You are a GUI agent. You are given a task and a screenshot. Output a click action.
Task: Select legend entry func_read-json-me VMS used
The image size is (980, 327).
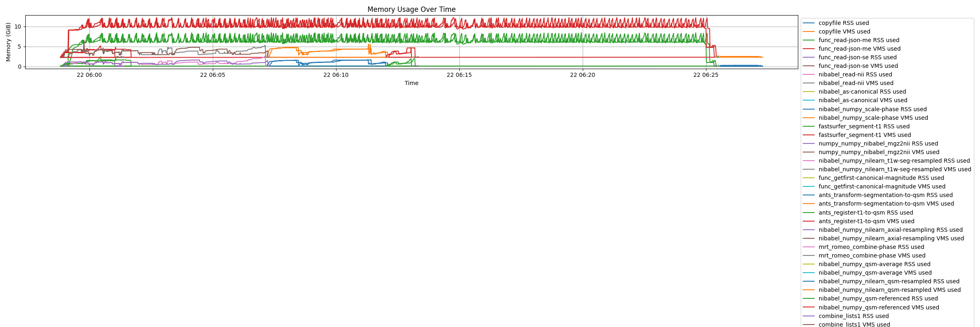(852, 49)
